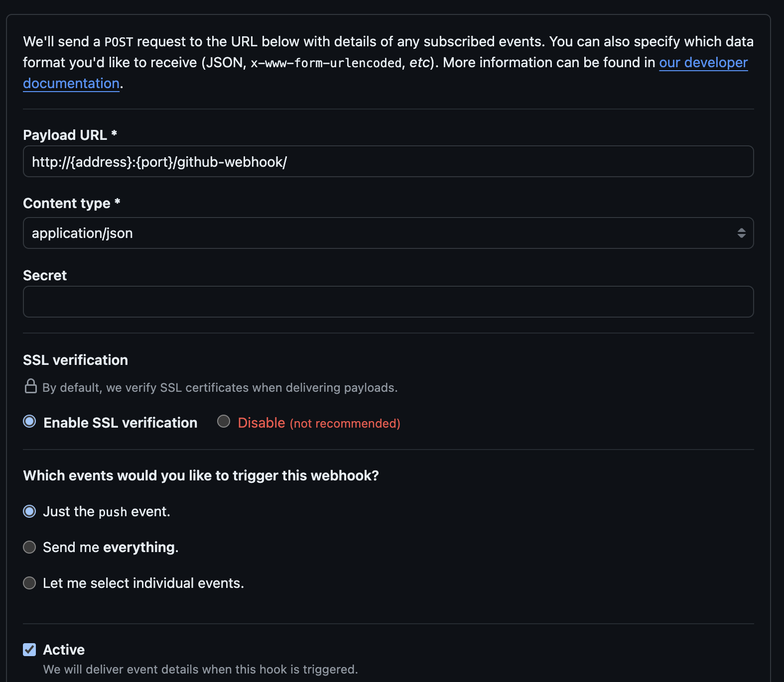784x682 pixels.
Task: Click the Content type dropdown arrows
Action: [741, 233]
